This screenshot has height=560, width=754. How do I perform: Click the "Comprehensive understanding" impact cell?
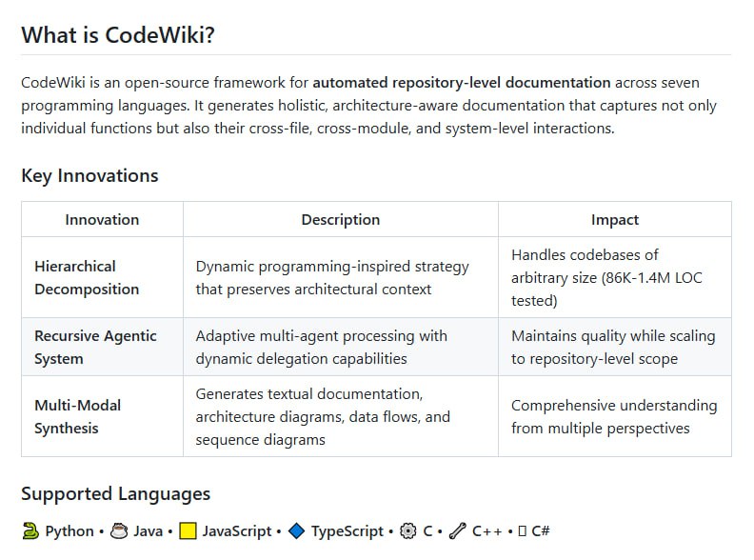(x=613, y=416)
